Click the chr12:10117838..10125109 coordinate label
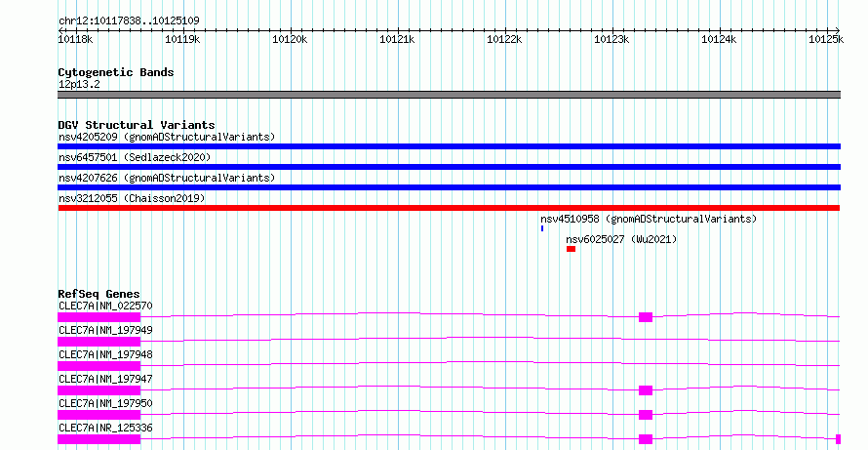 (x=129, y=20)
